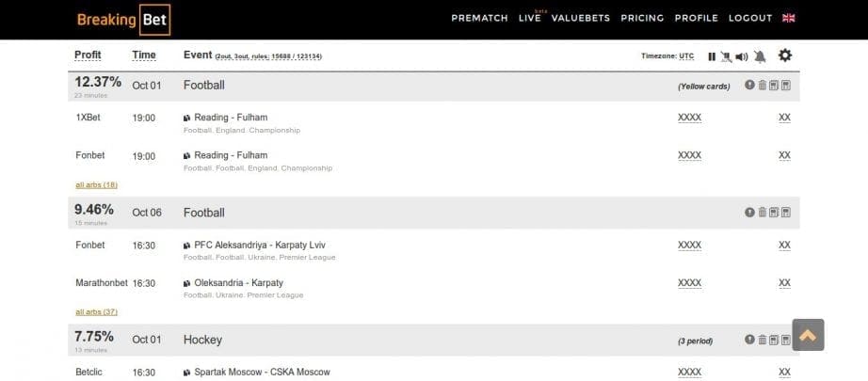This screenshot has width=868, height=381.
Task: Open the rightmost calculator icon in 9.46% row
Action: [x=785, y=213]
